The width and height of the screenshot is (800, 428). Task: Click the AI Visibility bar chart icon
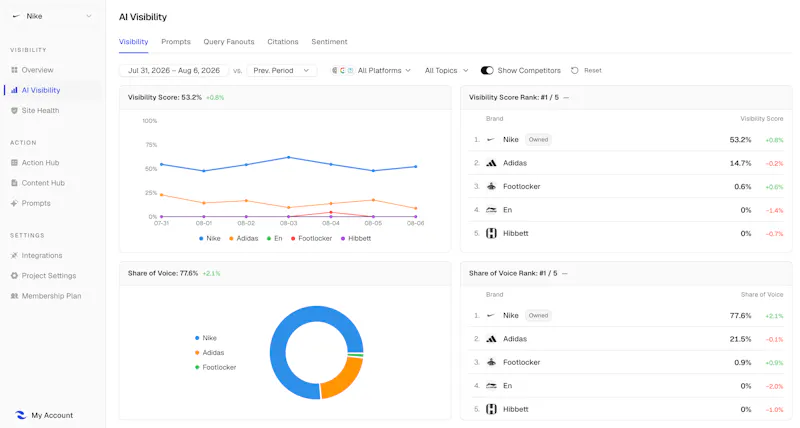click(14, 90)
